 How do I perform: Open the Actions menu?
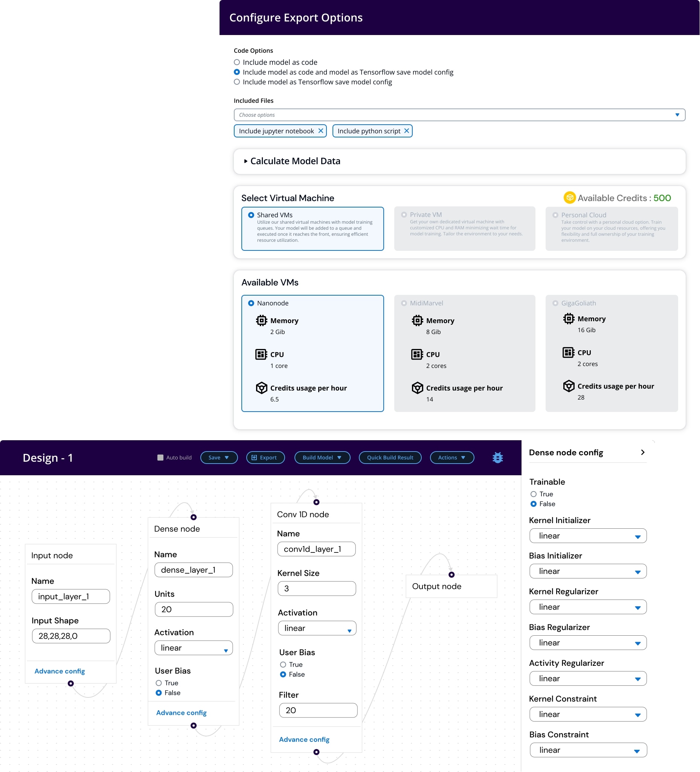pyautogui.click(x=451, y=457)
